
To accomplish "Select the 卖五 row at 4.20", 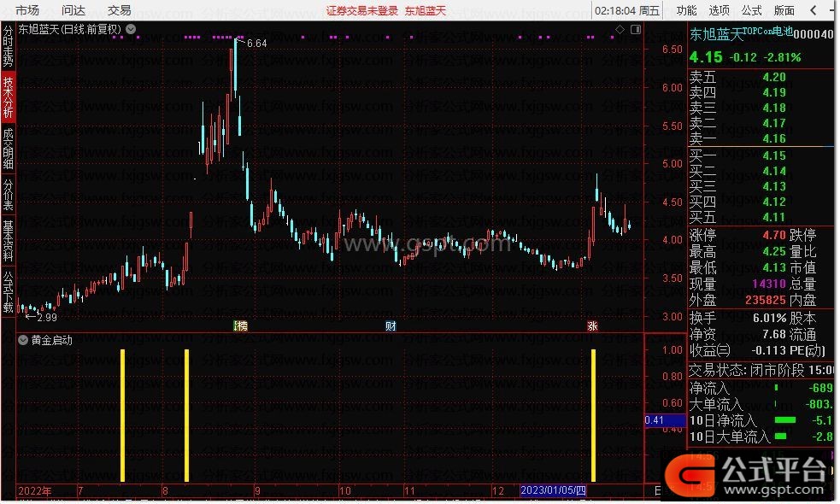I will click(761, 77).
